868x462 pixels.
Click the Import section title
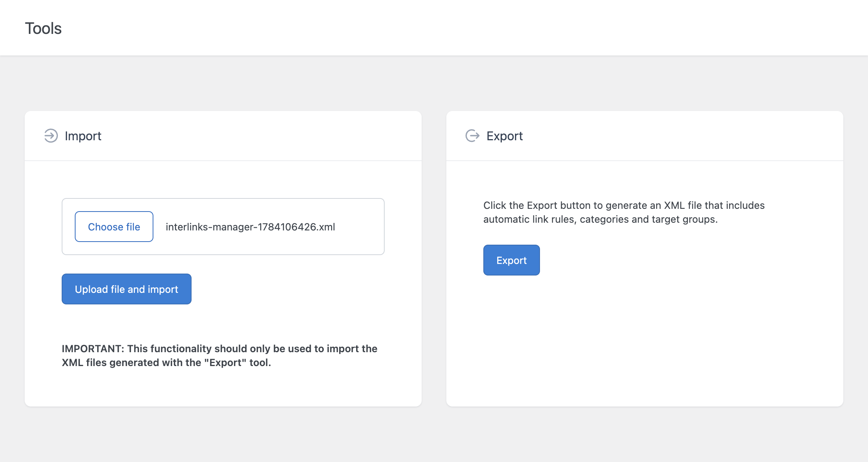click(x=83, y=136)
